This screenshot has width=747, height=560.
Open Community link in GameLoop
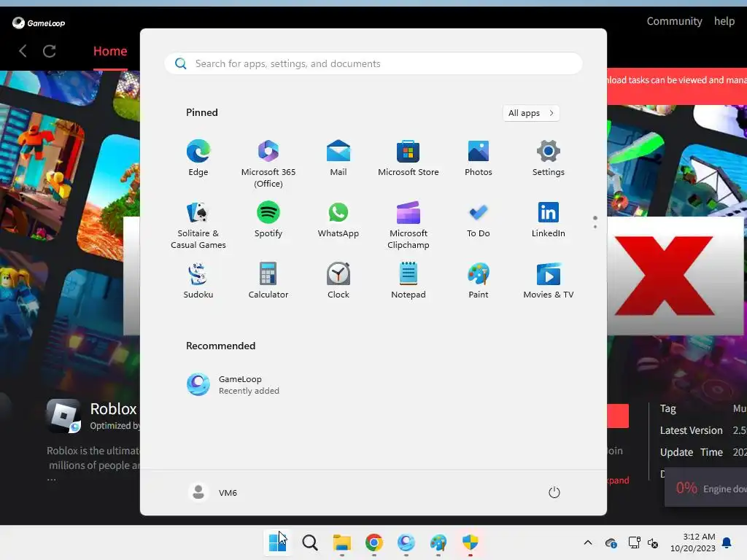point(674,21)
